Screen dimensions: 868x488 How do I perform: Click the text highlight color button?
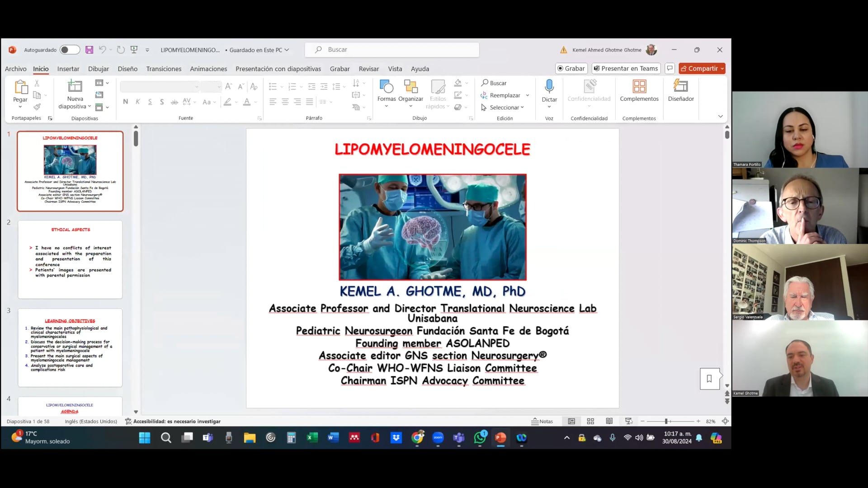point(227,102)
